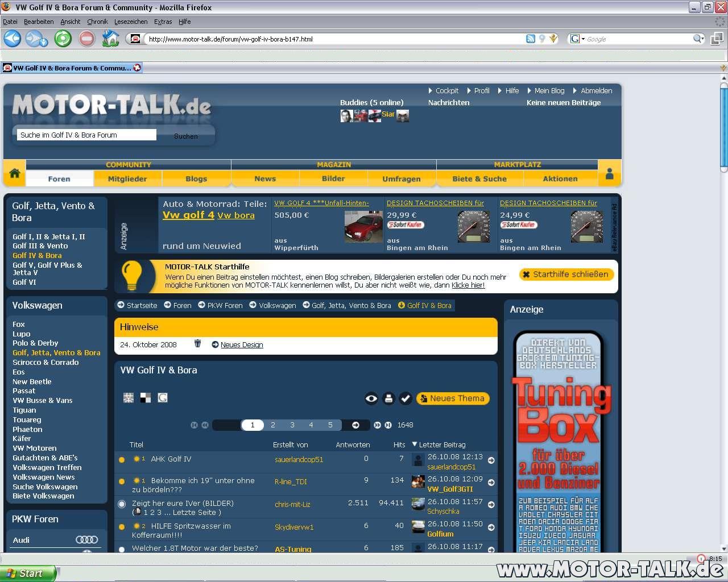
Task: Close the Starthilfe box
Action: pyautogui.click(x=566, y=274)
